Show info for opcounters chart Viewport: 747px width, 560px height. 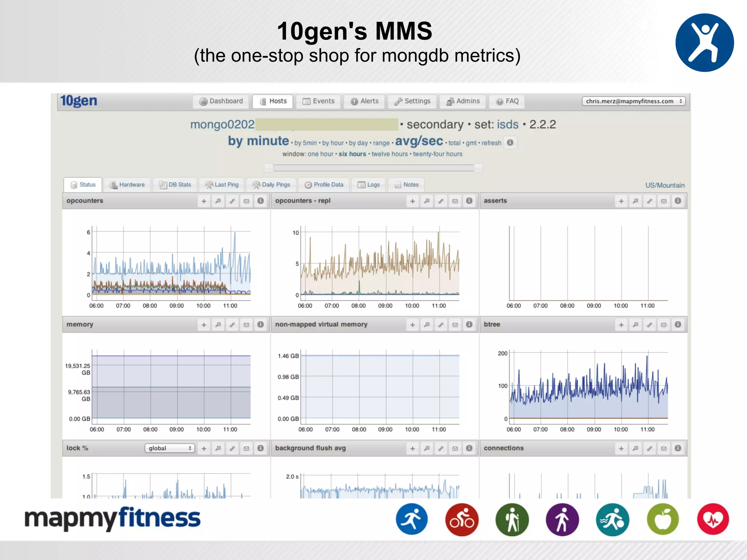coord(260,201)
